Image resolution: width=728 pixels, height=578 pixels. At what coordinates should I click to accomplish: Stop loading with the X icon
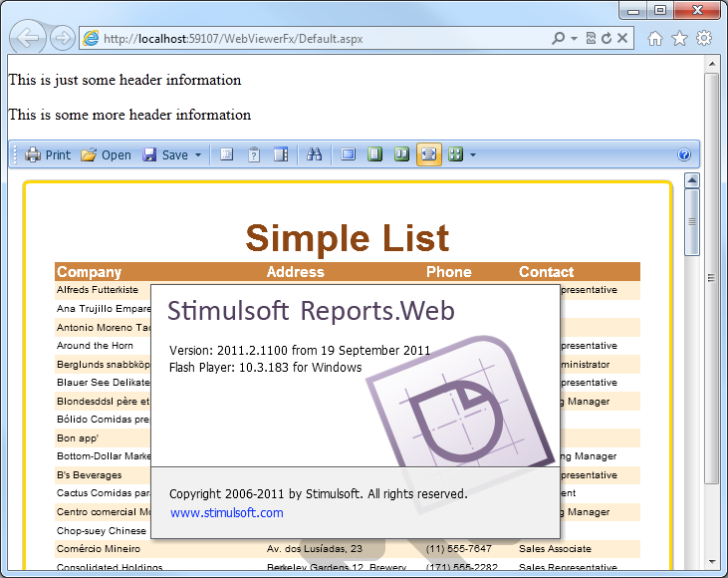622,38
